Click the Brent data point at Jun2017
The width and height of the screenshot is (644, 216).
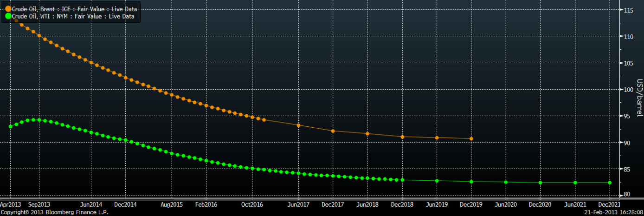(298, 125)
